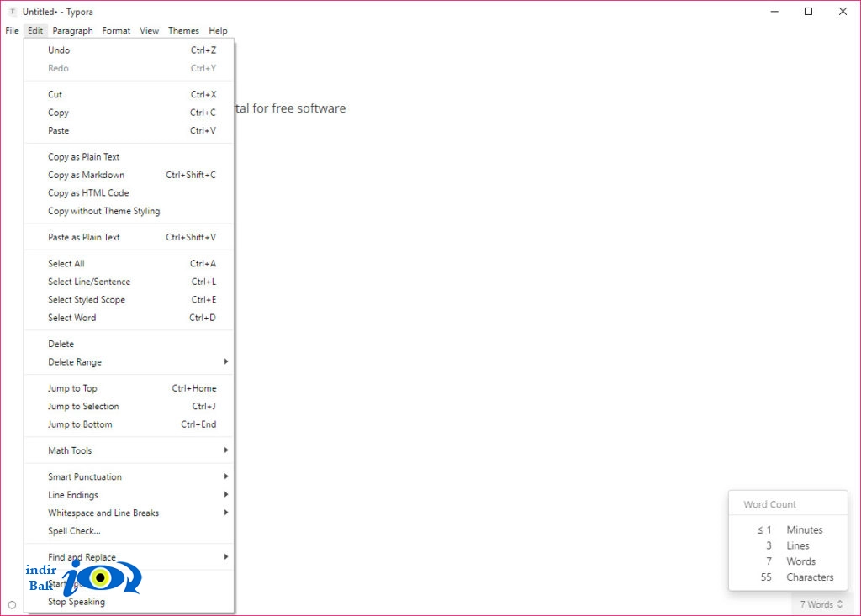Open the 7 Words counter stepper icon

tap(840, 604)
